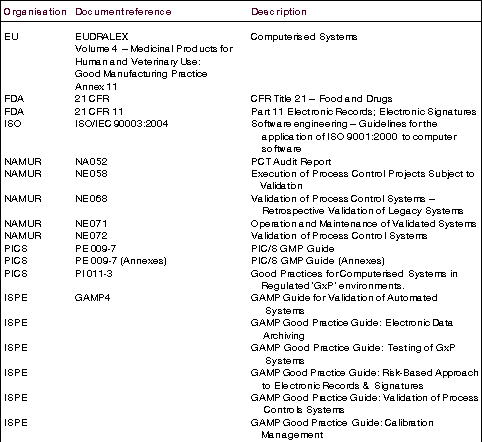Select the 'Archiving' continuation line
Image resolution: width=482 pixels, height=442 pixels.
284,336
